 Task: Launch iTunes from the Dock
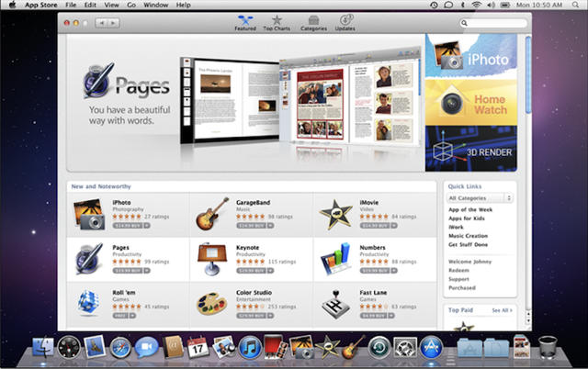pos(250,348)
